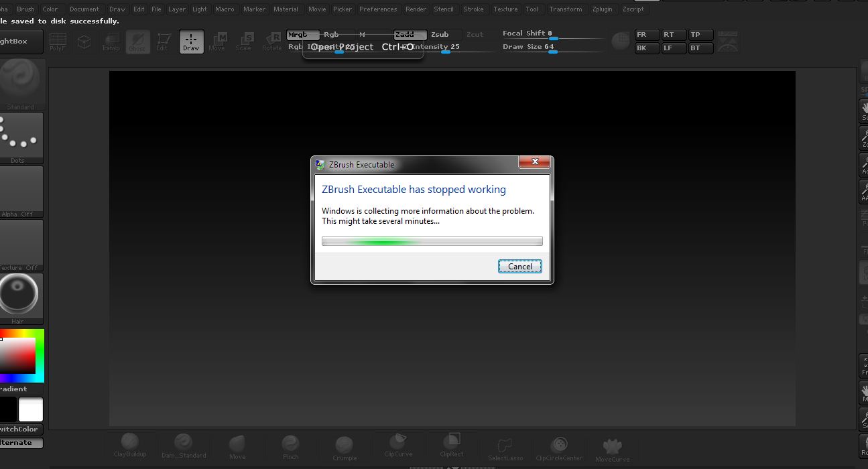The image size is (868, 469).
Task: Activate Draw mode in the top toolbar
Action: (x=191, y=42)
